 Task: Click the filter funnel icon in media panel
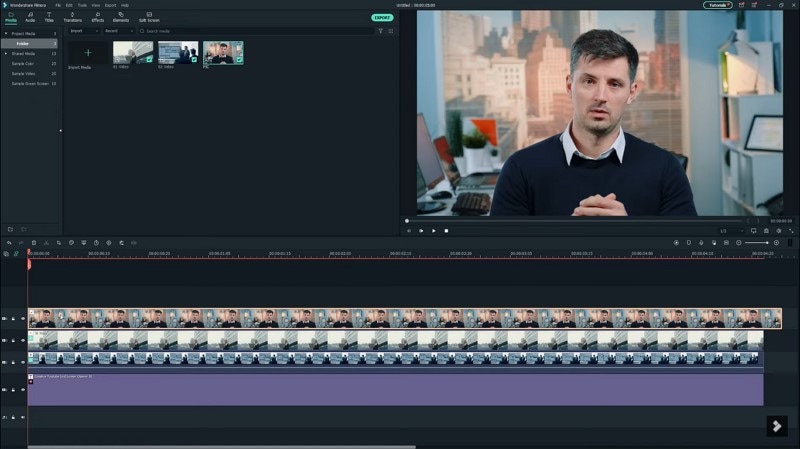pyautogui.click(x=381, y=31)
